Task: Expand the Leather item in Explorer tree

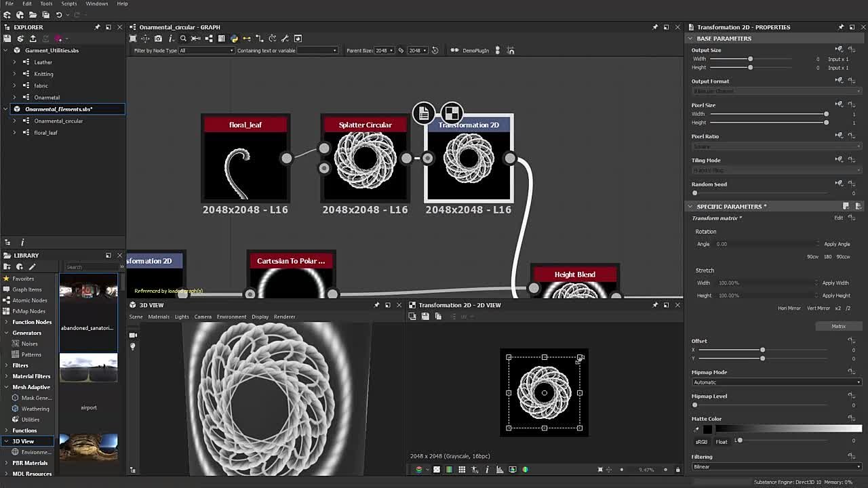Action: click(14, 62)
